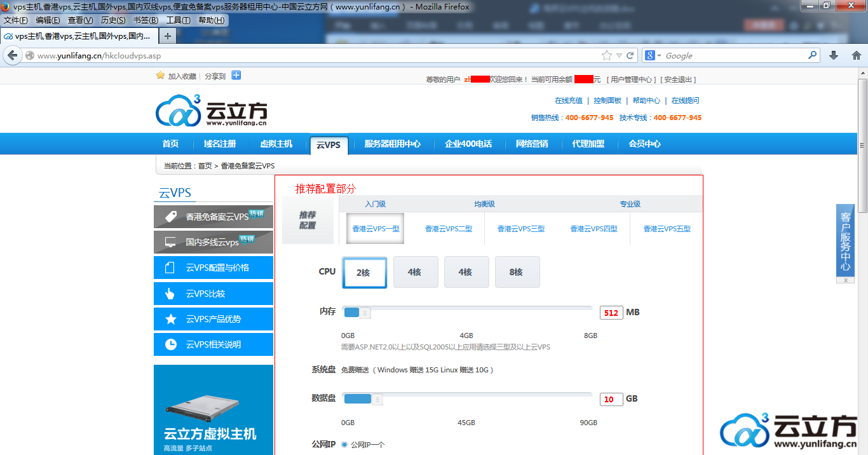868x455 pixels.
Task: Open the Firefox downloads arrow
Action: pos(834,55)
